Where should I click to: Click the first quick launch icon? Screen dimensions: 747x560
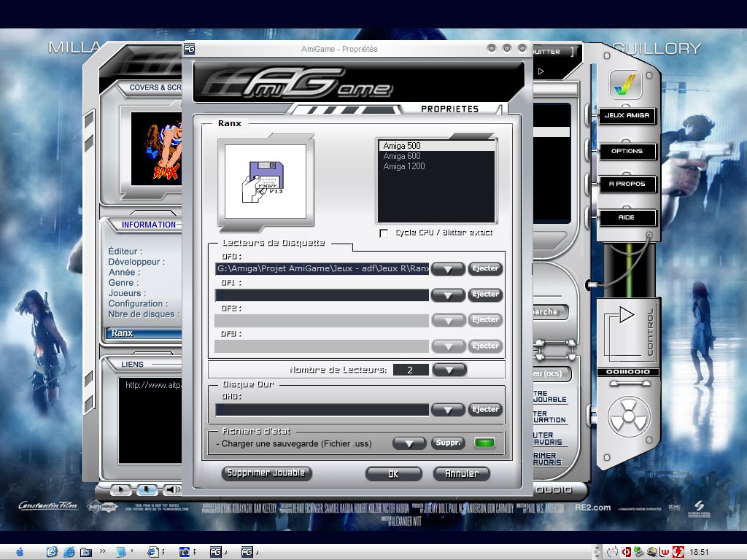point(52,552)
